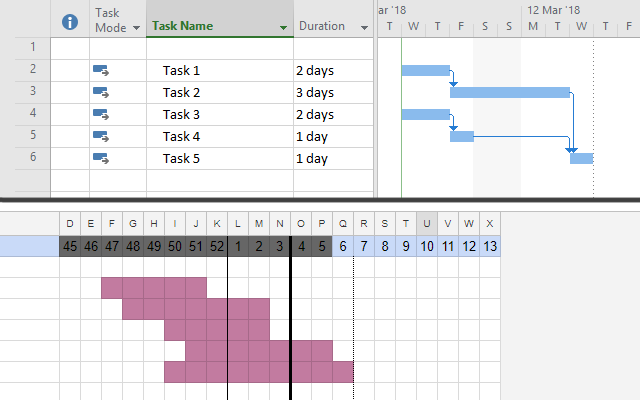The width and height of the screenshot is (640, 400).
Task: Click Task 2 task mode icon
Action: 101,92
